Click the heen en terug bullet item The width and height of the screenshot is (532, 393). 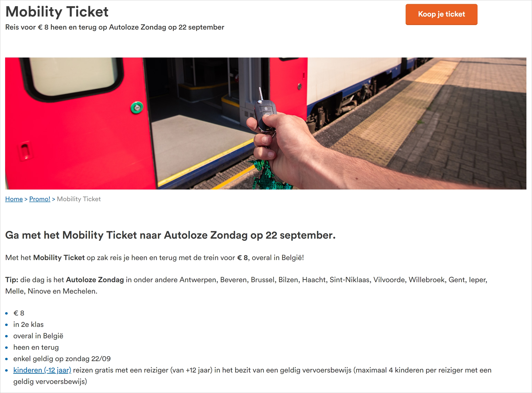click(x=36, y=347)
